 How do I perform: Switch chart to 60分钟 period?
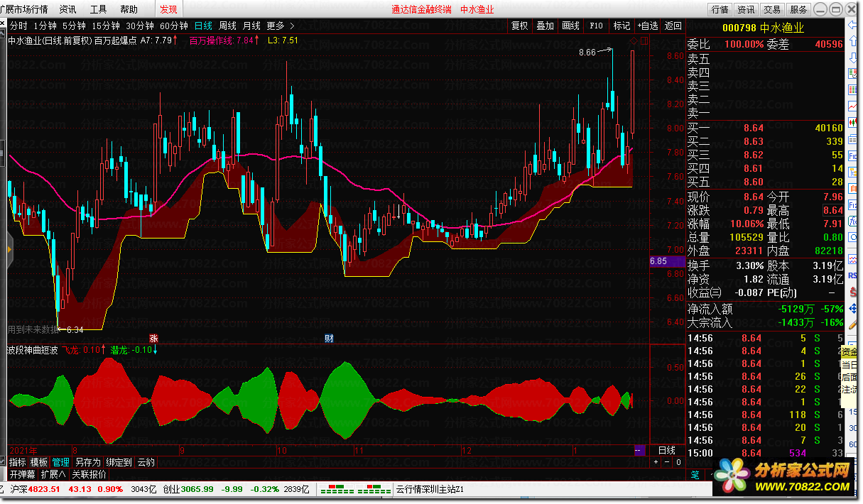tap(174, 26)
